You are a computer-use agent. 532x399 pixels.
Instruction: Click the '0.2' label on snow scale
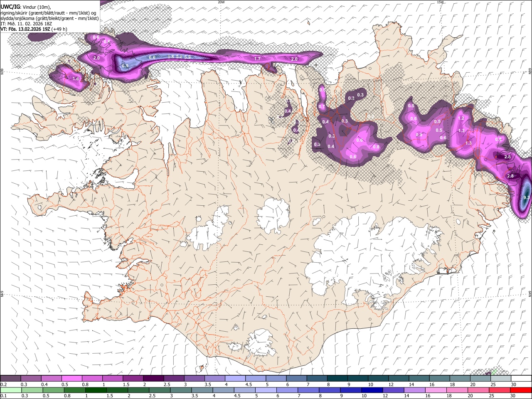(3, 385)
